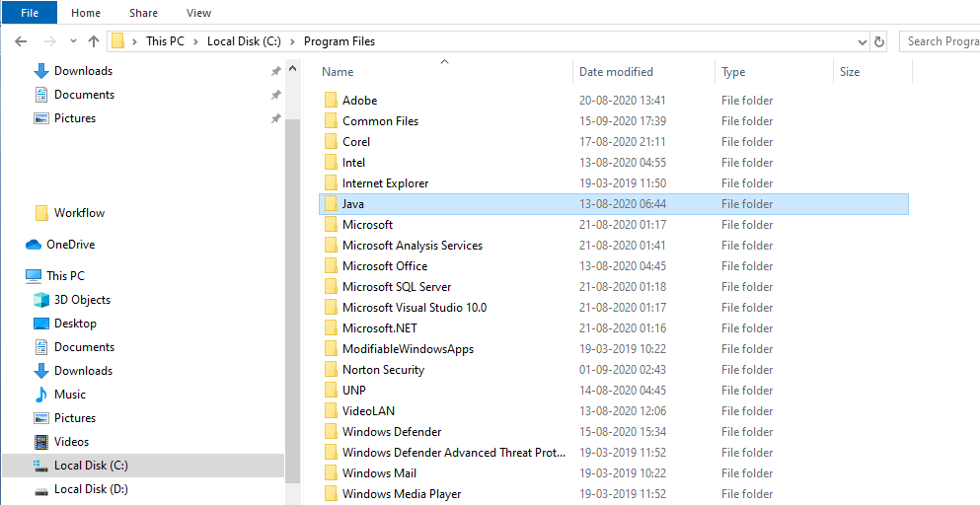Viewport: 980px width, 505px height.
Task: Select the VideoLAN folder icon
Action: tap(331, 411)
